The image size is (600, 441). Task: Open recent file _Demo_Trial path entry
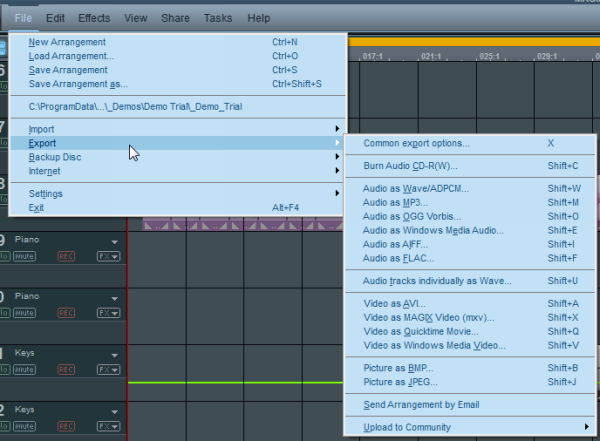tap(135, 106)
